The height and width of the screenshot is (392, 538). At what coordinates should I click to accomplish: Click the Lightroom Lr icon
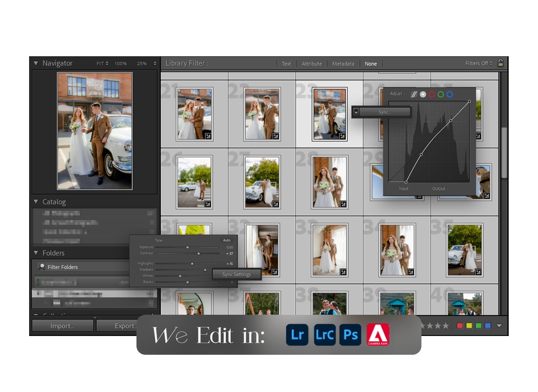pos(297,335)
